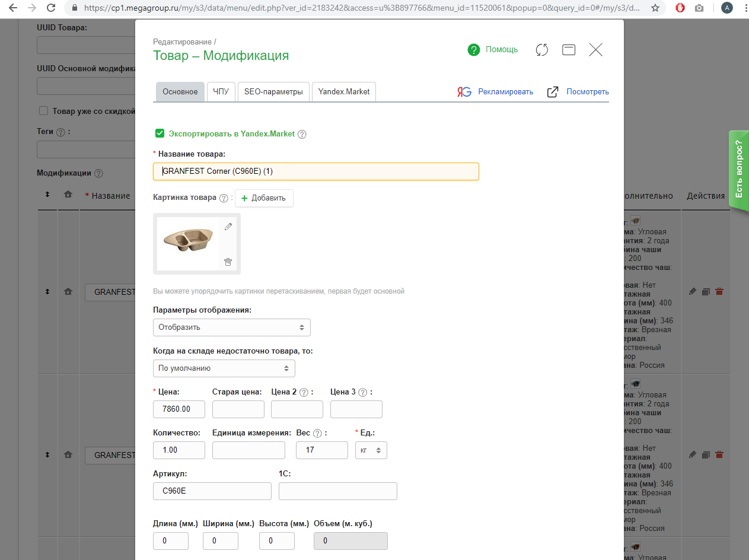This screenshot has height=560, width=749.
Task: Click the pencil icon on the product image
Action: click(x=228, y=227)
